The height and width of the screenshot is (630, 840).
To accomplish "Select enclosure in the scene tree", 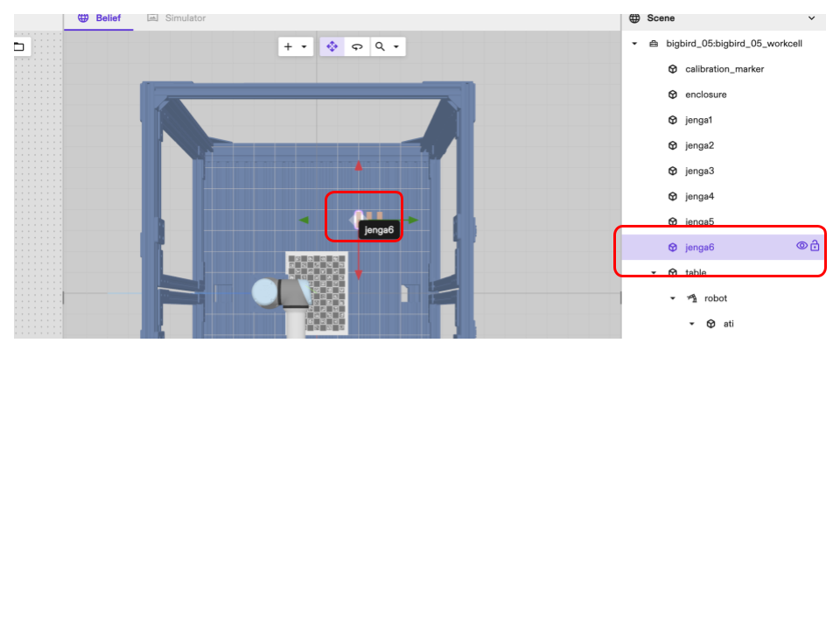I will [x=705, y=94].
